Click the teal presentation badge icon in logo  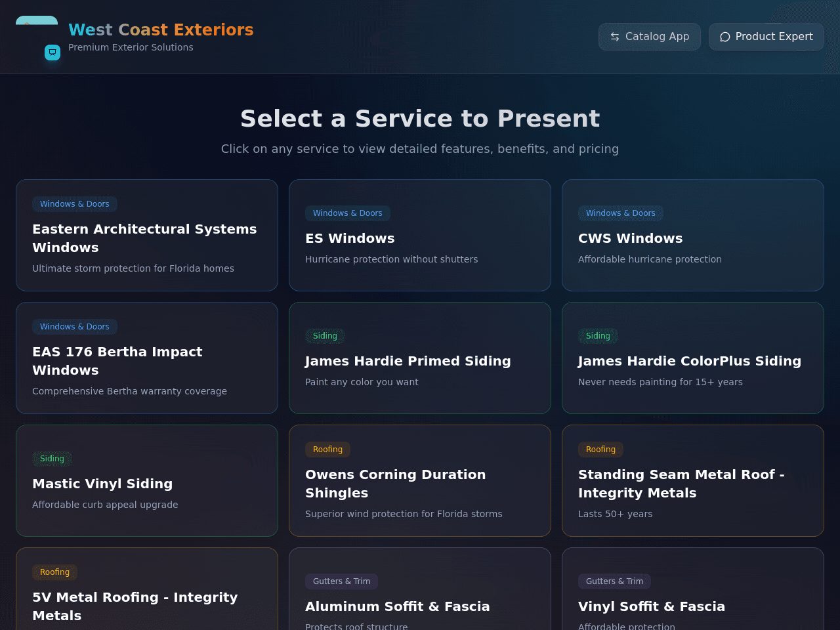pos(52,52)
